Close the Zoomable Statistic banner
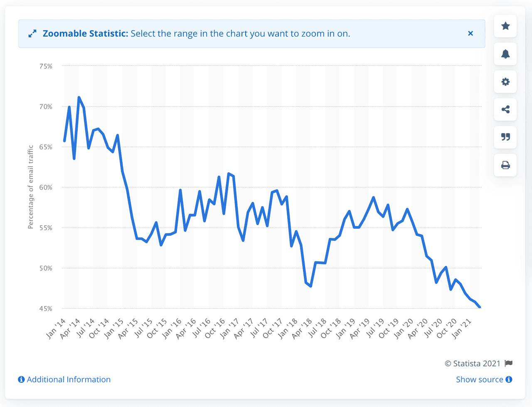 [x=470, y=34]
